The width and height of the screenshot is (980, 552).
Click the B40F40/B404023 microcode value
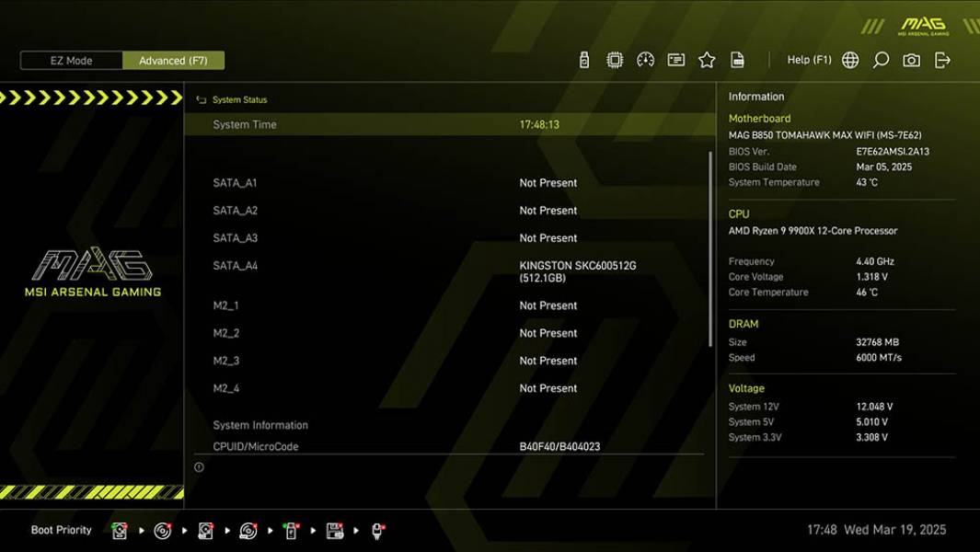[x=559, y=446]
